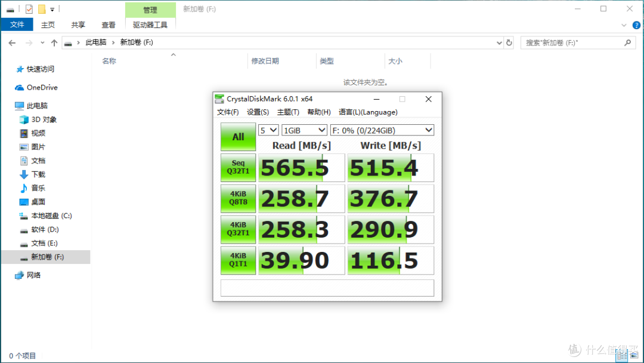Click the new folder quick-access icon
Screen dimensions: 644x363
click(x=42, y=9)
